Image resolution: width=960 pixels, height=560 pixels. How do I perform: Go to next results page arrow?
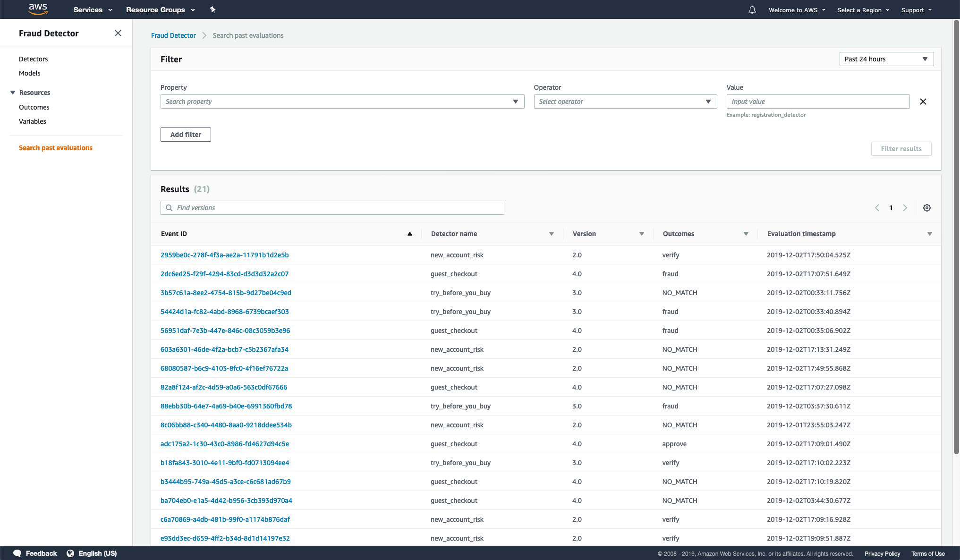coord(905,208)
